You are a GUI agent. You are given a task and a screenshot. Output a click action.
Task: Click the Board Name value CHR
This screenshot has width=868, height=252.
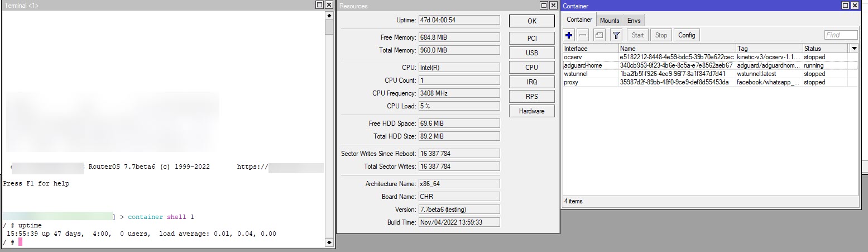[459, 197]
